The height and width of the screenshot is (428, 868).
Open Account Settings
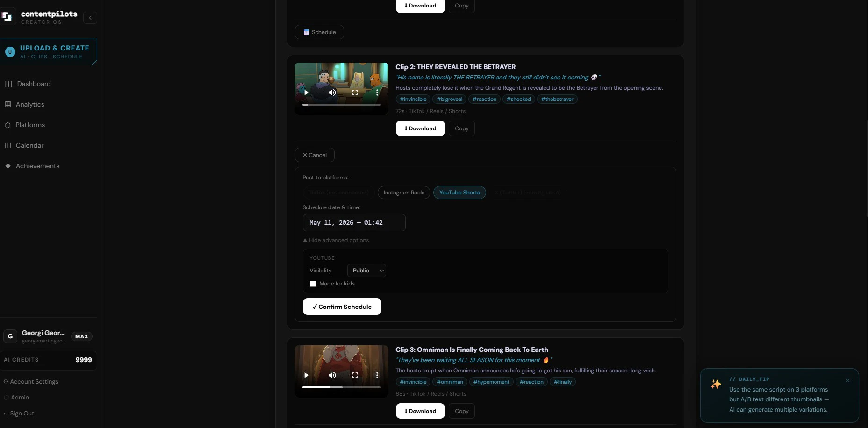(31, 381)
